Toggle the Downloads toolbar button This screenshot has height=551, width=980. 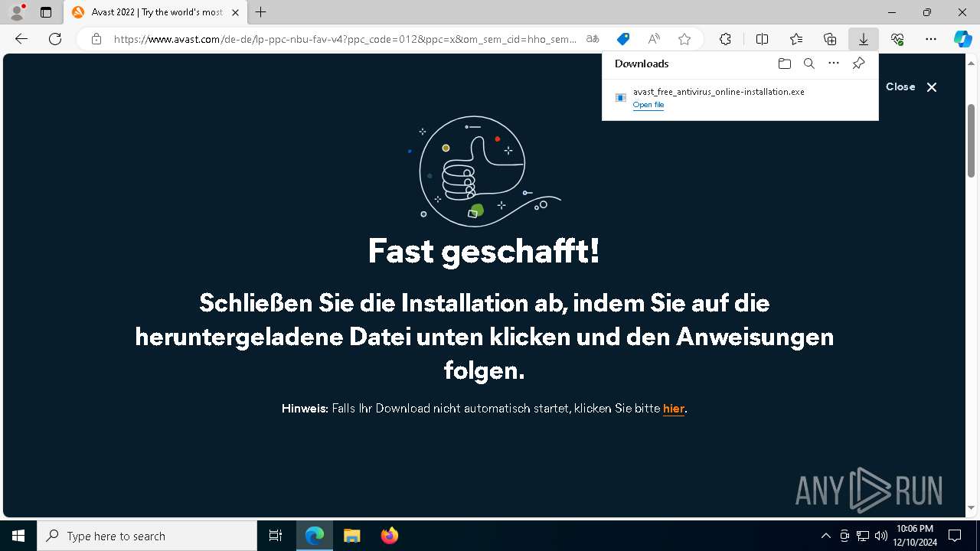click(x=863, y=39)
